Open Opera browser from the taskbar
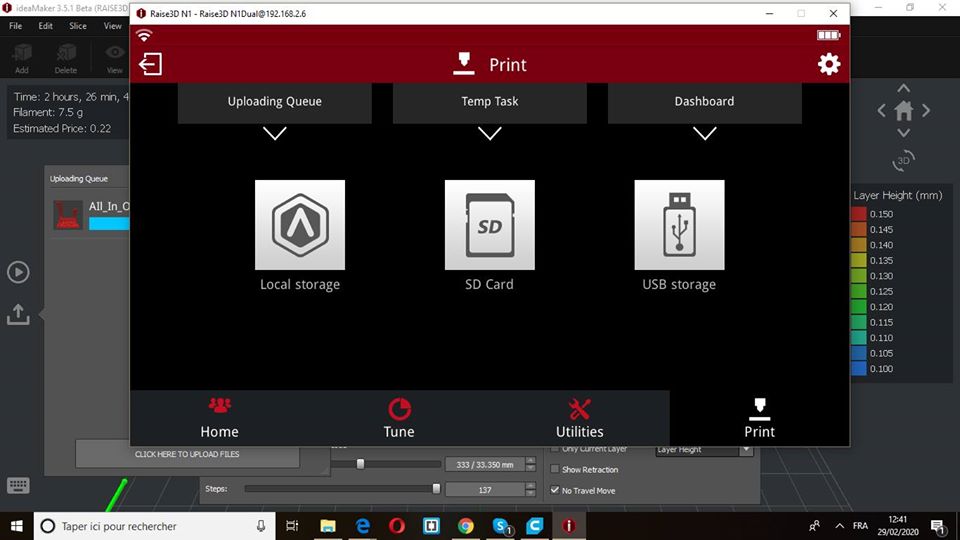The image size is (960, 540). 397,526
